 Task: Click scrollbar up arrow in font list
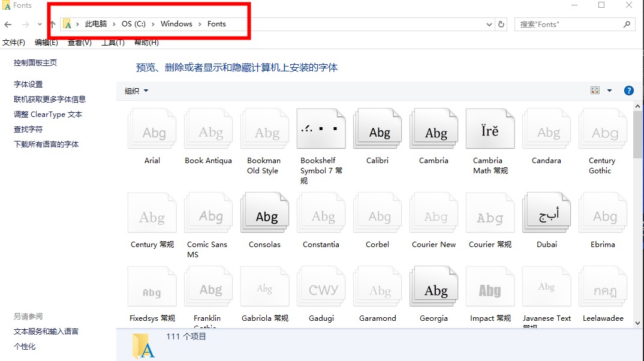(x=637, y=106)
